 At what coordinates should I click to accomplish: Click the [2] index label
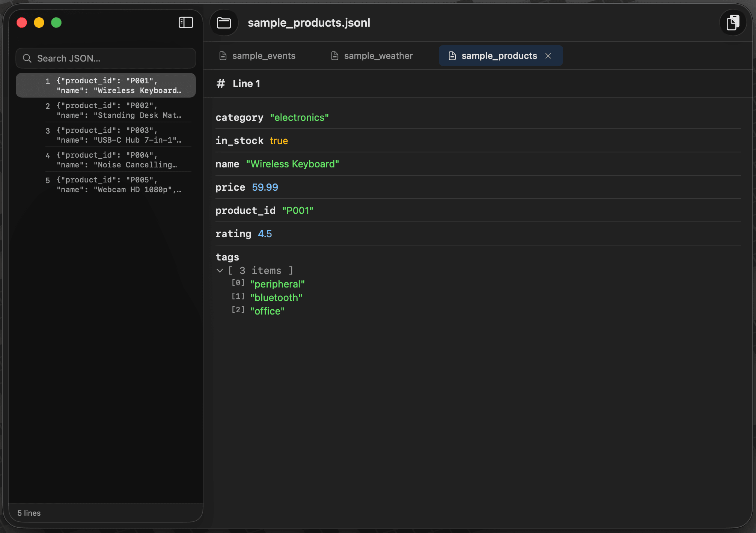238,310
